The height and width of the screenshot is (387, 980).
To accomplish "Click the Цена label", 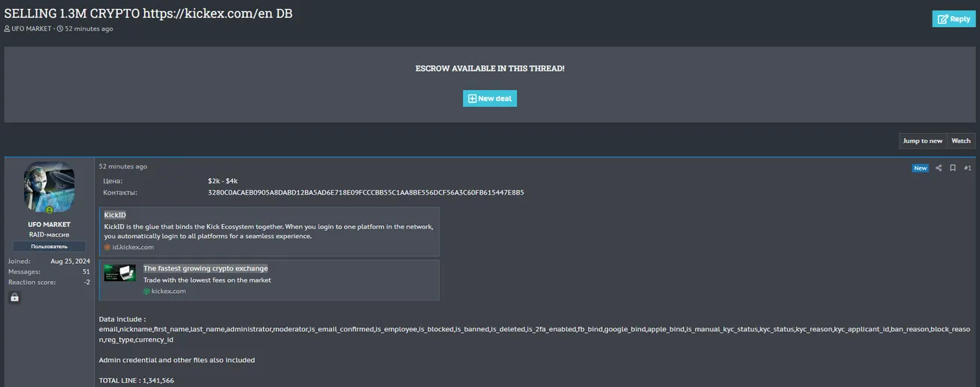I will point(113,181).
